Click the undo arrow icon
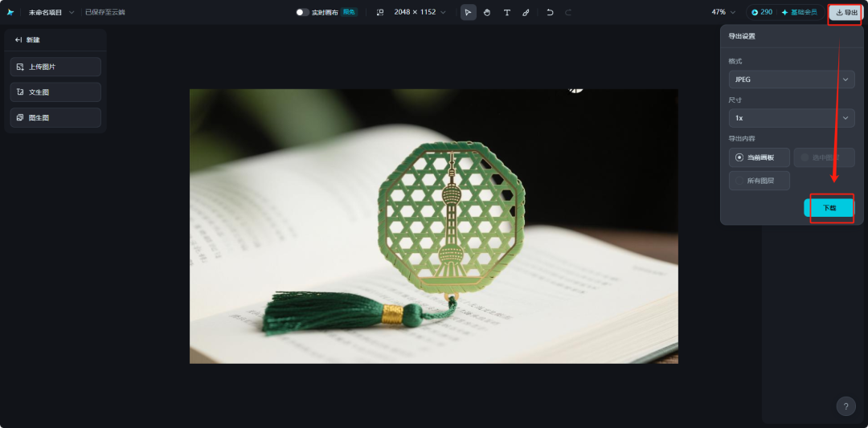Screen dimensions: 868x428 (550, 12)
